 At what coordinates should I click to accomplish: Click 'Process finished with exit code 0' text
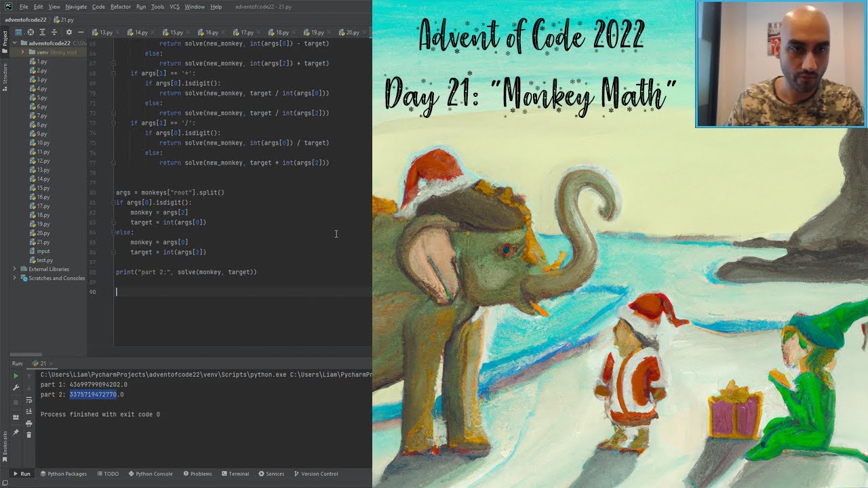pyautogui.click(x=100, y=414)
